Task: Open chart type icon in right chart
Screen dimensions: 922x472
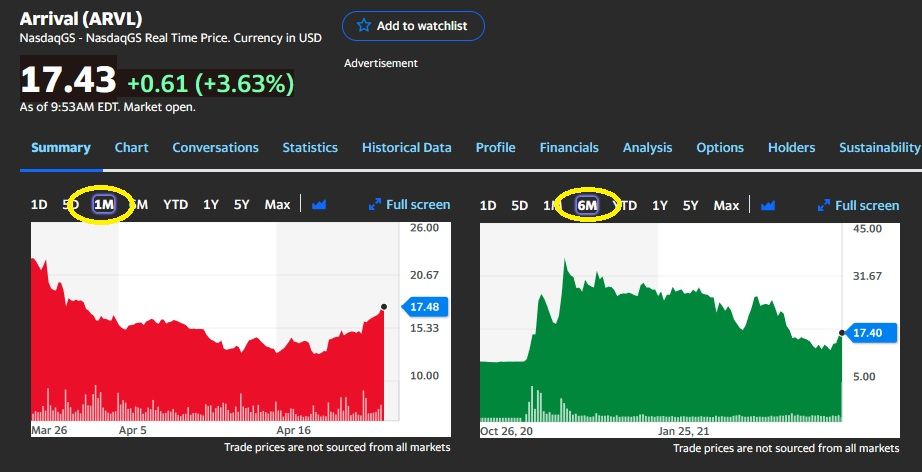Action: [768, 206]
